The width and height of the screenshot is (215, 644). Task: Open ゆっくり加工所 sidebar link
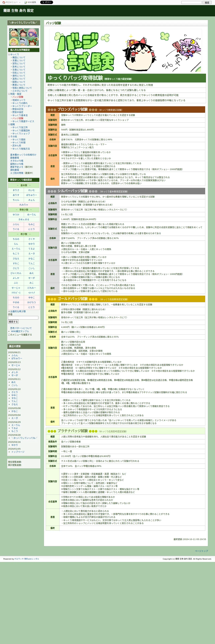(20, 127)
